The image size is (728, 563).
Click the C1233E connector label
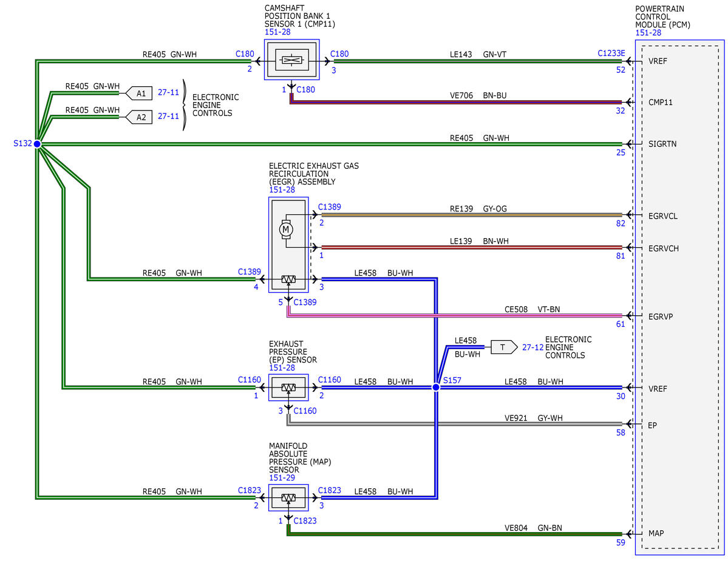click(x=611, y=53)
